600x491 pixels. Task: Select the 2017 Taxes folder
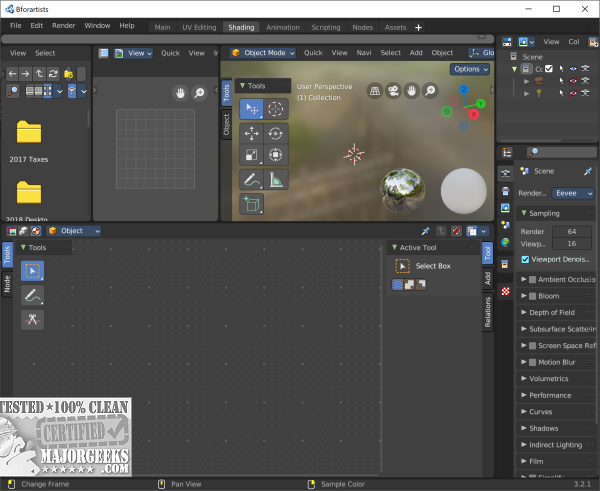pyautogui.click(x=29, y=133)
